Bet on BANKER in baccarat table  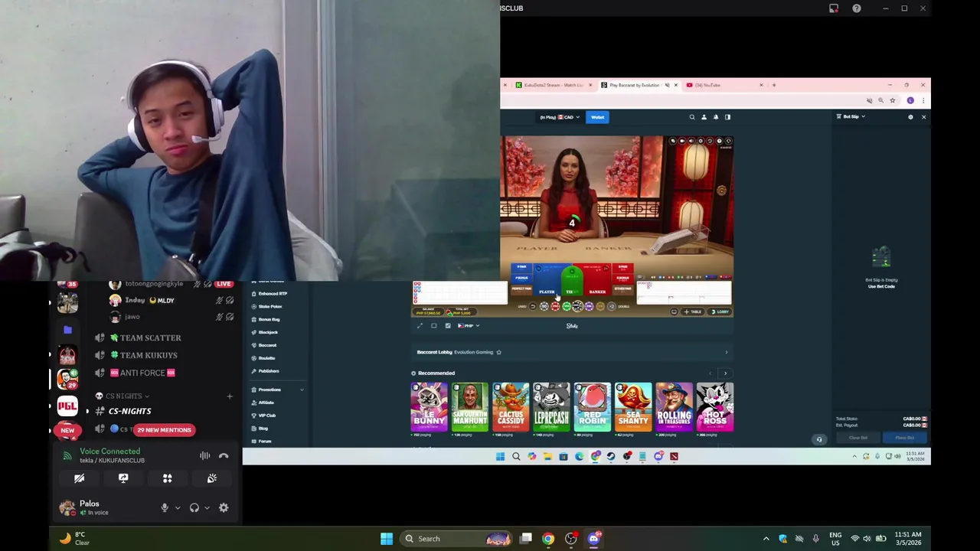point(597,280)
